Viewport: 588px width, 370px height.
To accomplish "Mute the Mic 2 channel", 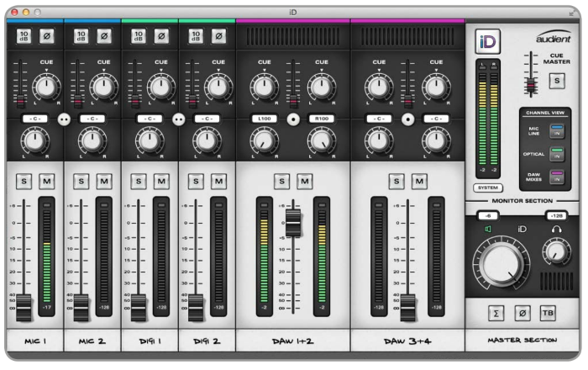I will point(102,181).
